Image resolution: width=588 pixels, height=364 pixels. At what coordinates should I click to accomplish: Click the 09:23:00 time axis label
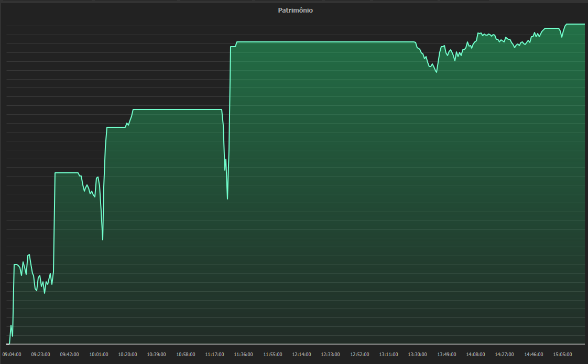(40, 354)
